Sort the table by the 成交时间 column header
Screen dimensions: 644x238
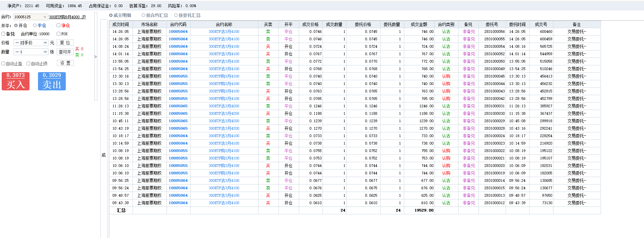[x=120, y=24]
